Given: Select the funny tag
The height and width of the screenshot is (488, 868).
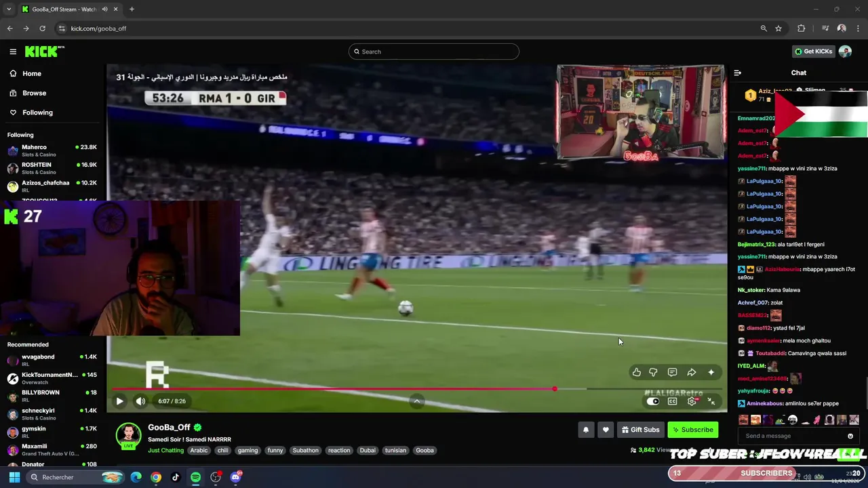Looking at the screenshot, I should pyautogui.click(x=275, y=450).
